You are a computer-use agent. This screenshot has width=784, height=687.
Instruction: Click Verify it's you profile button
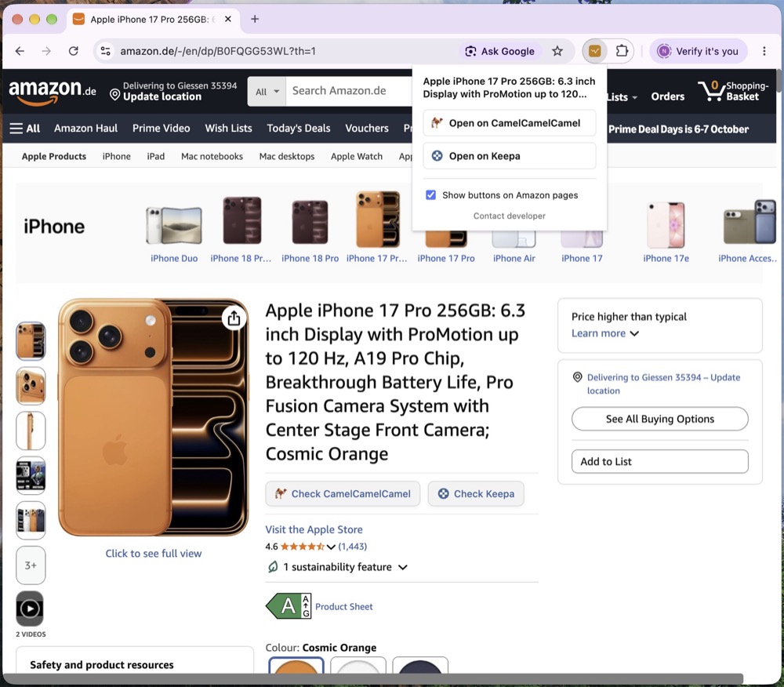[x=699, y=51]
